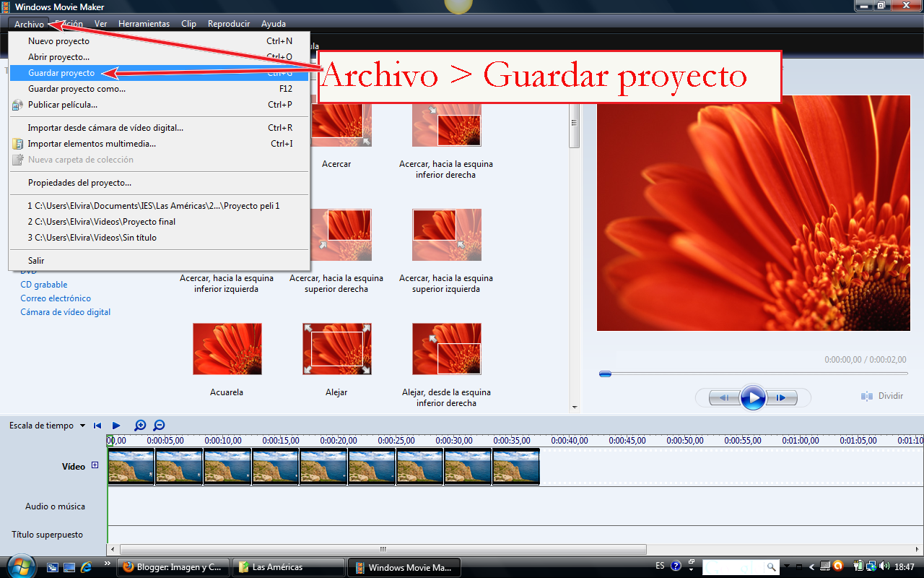
Task: Select the Alejar effect thumbnail
Action: (337, 349)
